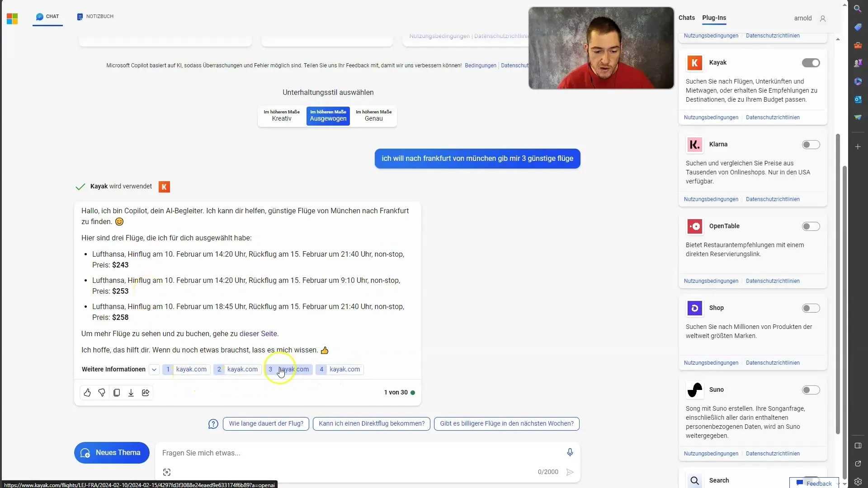Click the OpenTable plug-in icon
The width and height of the screenshot is (868, 488).
(694, 225)
